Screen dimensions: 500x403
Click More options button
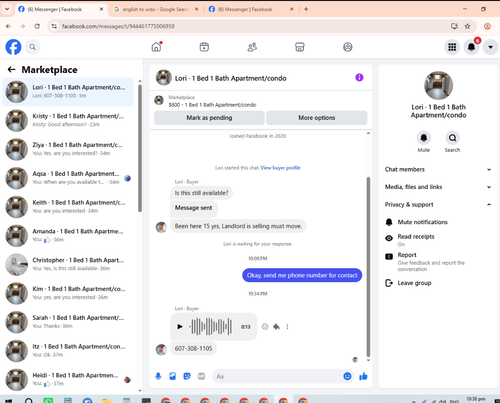[x=317, y=118]
